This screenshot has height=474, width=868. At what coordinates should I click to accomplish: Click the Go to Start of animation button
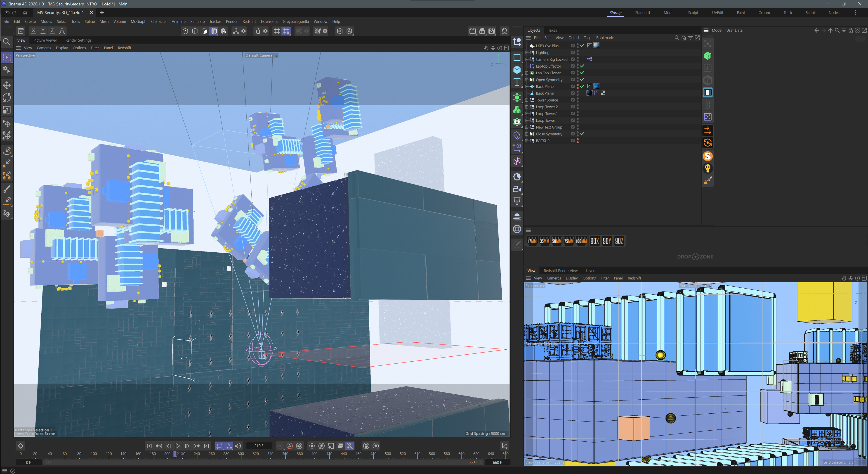pos(149,446)
